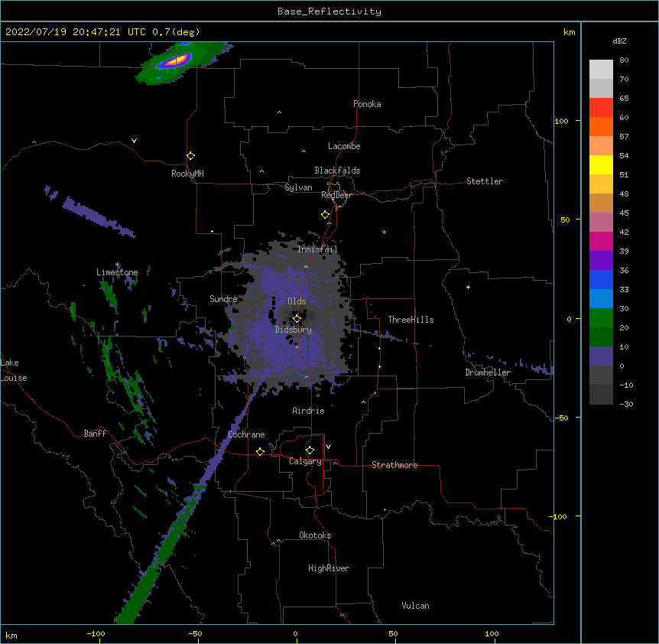Select the RockyMH label
The height and width of the screenshot is (644, 659).
(x=187, y=174)
